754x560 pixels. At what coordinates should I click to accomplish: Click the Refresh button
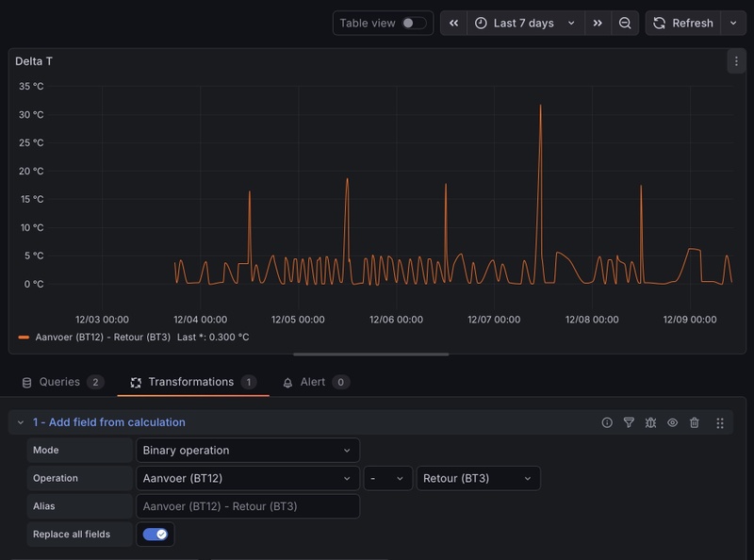click(x=683, y=23)
